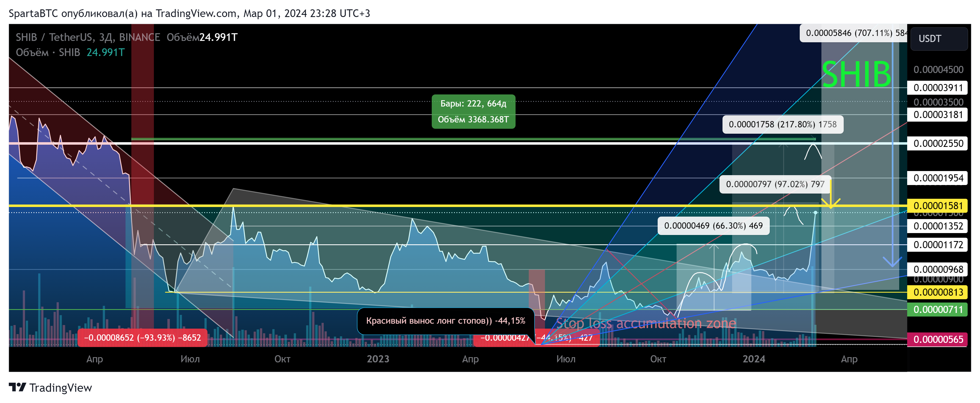
Task: Click the 0.00003500 axis value
Action: (x=938, y=102)
